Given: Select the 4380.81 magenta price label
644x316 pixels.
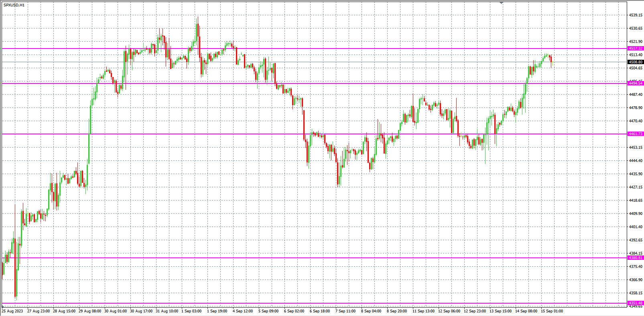Looking at the screenshot, I should (x=636, y=258).
